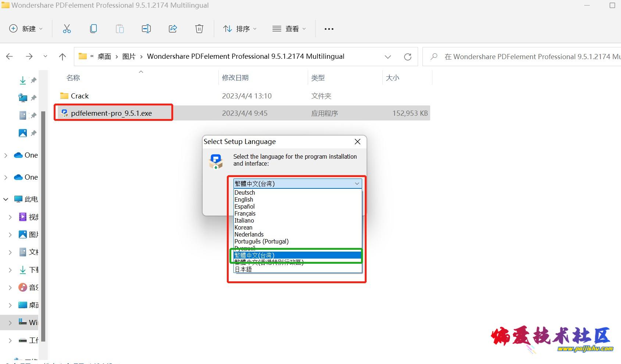Click the 桌面 breadcrumb in address bar
Viewport: 621px width, 364px height.
(104, 57)
